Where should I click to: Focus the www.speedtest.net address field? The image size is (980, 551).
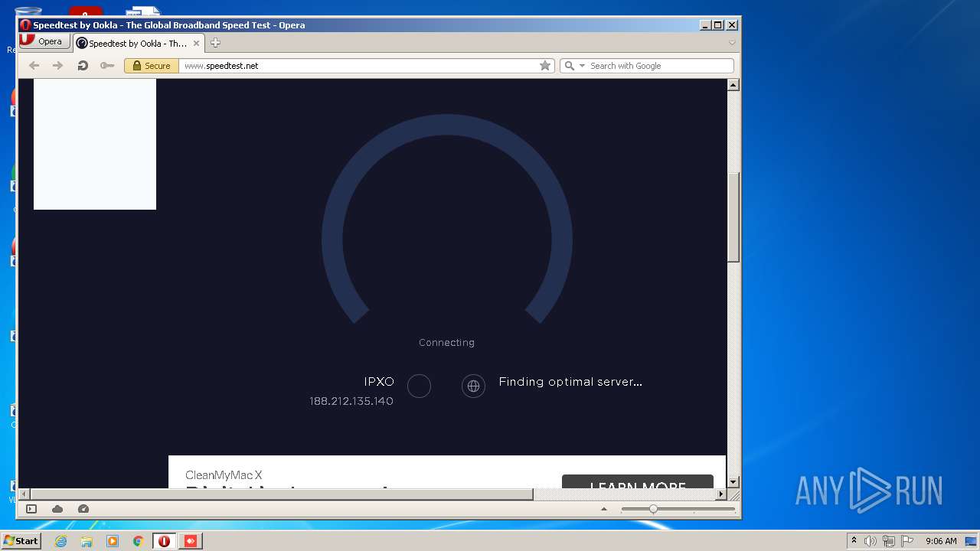[358, 66]
